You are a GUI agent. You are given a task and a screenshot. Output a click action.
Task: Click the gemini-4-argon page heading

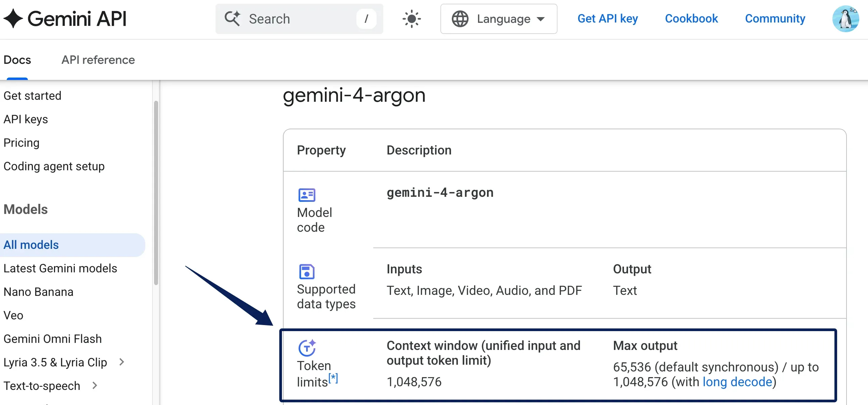(x=354, y=95)
